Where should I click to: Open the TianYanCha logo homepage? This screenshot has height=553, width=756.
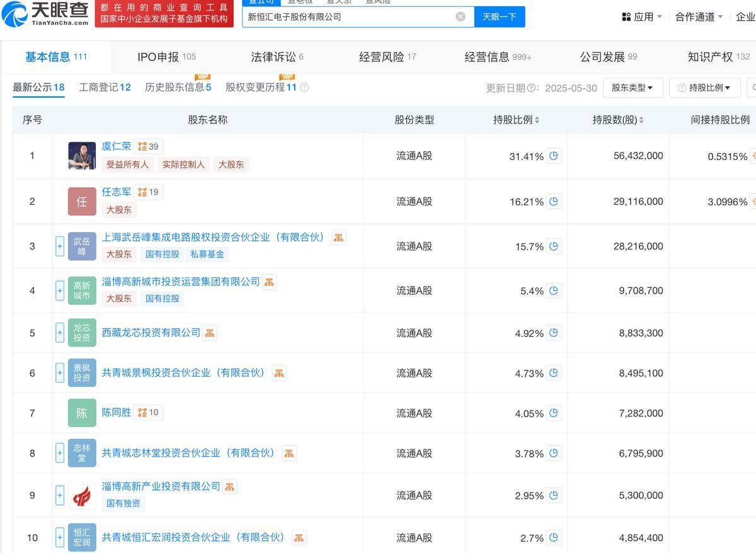click(x=45, y=14)
